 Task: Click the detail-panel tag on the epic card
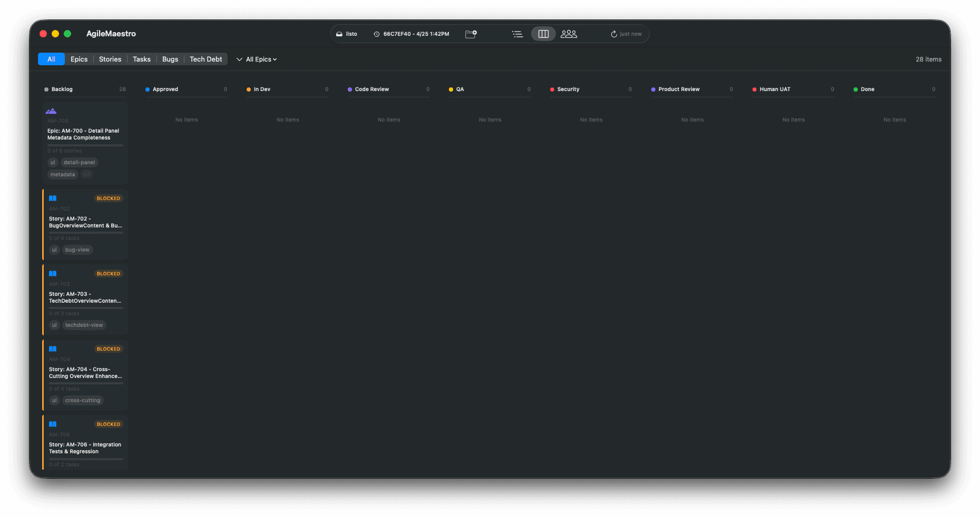[x=80, y=162]
